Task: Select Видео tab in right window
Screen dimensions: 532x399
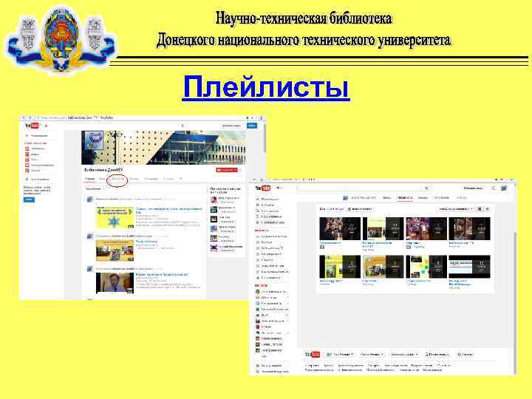Action: [386, 197]
